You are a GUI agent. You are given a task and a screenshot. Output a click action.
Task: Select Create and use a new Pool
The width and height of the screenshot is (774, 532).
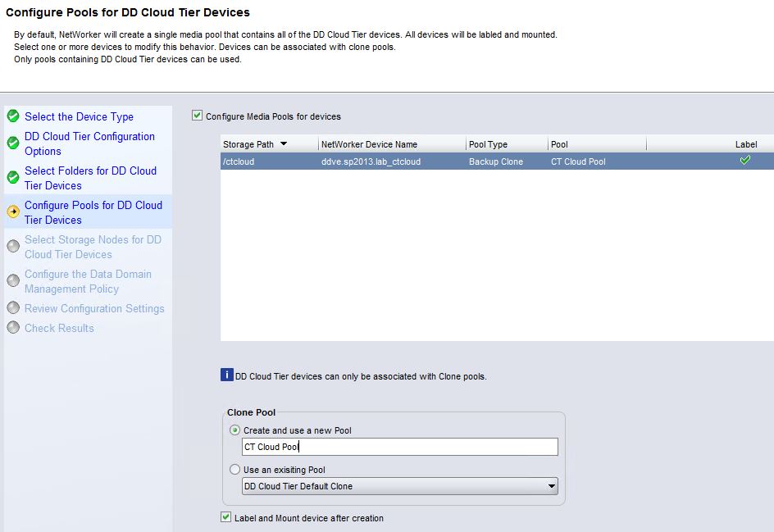(235, 430)
